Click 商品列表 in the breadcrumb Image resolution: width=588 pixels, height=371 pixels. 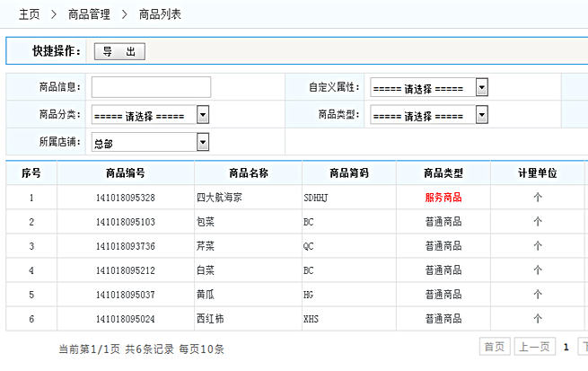click(160, 14)
